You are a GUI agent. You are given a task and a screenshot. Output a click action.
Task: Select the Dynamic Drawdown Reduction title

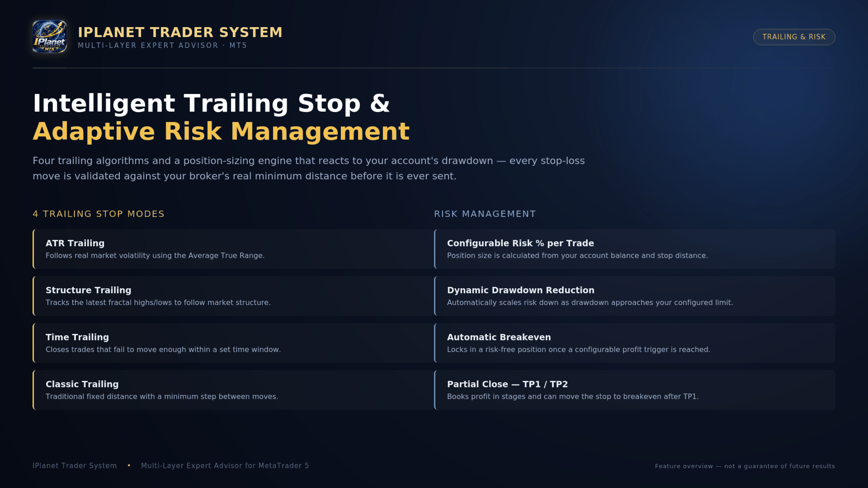tap(520, 290)
